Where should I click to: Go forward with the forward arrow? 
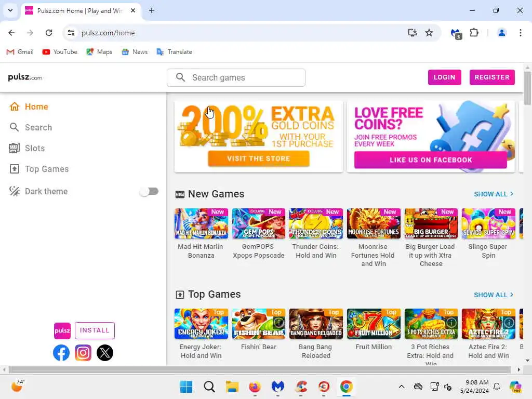click(x=30, y=33)
